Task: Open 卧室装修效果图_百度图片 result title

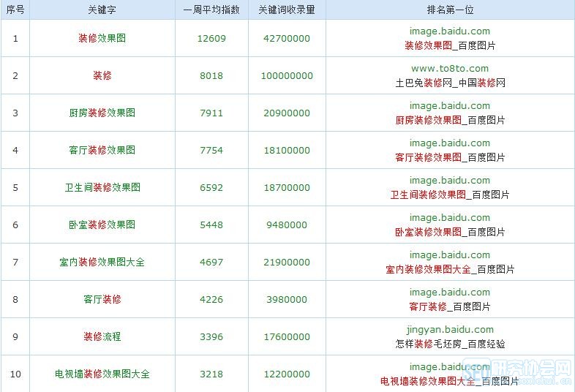Action: 450,232
